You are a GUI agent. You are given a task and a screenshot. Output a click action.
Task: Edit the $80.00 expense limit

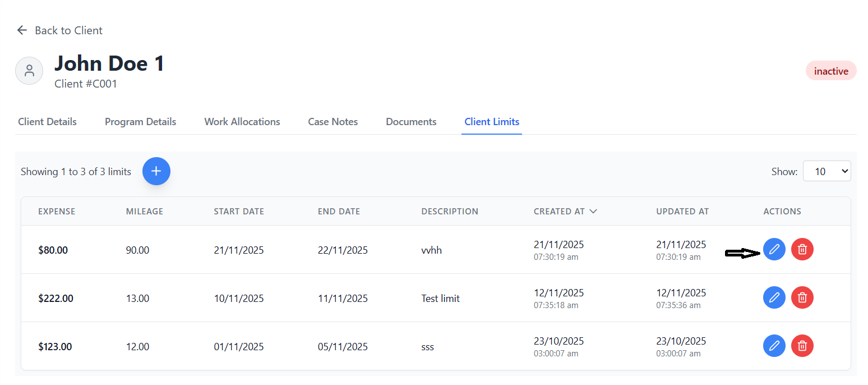click(774, 249)
